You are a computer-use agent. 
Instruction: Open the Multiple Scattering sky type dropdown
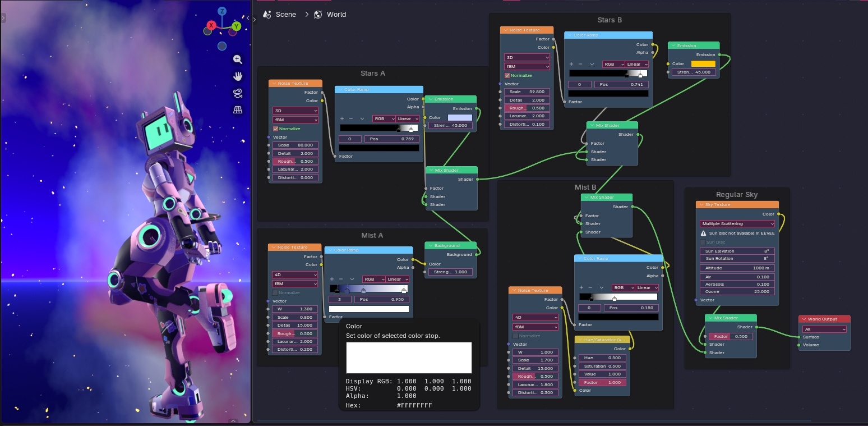(x=737, y=224)
